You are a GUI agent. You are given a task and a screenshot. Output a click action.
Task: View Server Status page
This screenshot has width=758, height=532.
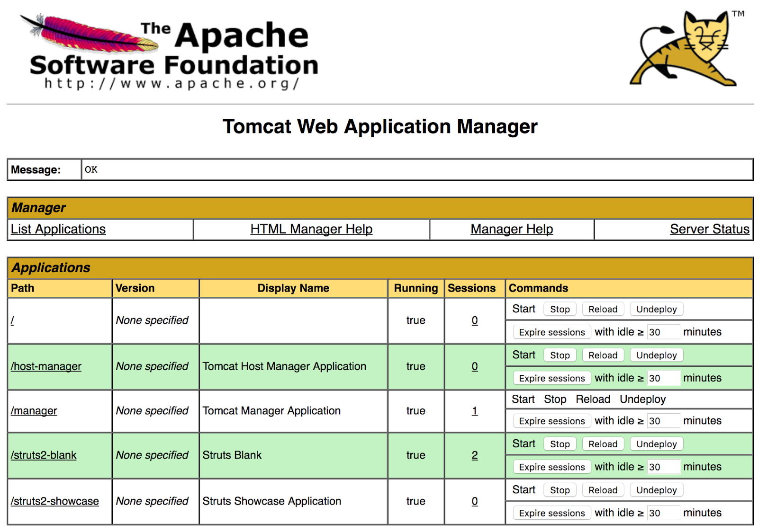click(710, 229)
